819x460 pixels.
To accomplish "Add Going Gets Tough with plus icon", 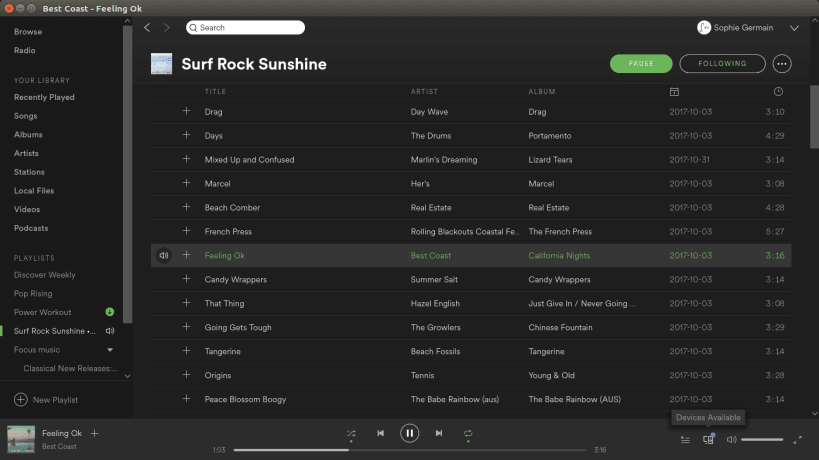I will [x=186, y=327].
